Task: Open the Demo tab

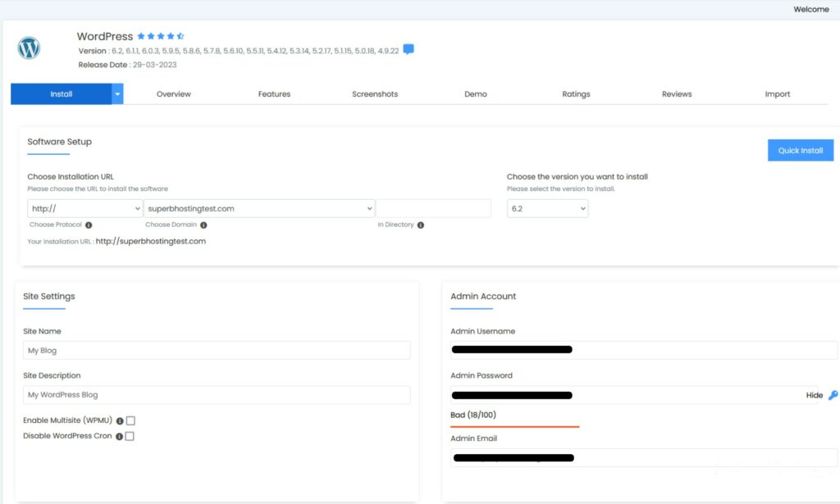Action: [x=476, y=94]
